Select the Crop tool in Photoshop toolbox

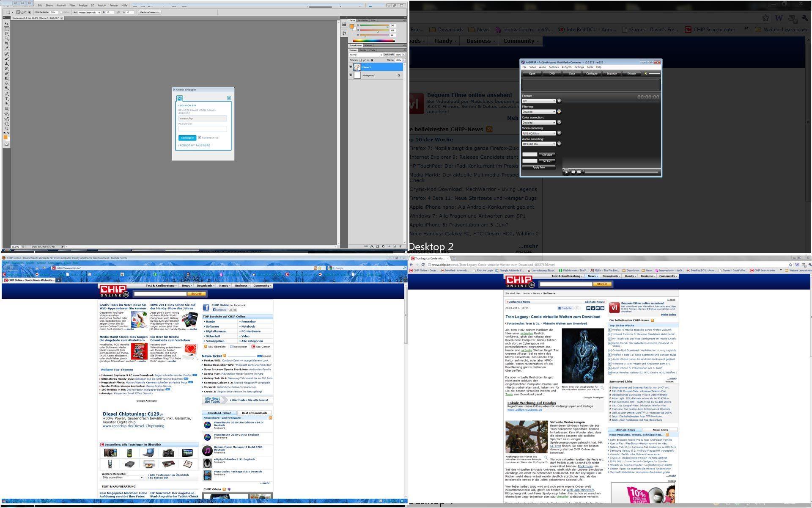5,43
